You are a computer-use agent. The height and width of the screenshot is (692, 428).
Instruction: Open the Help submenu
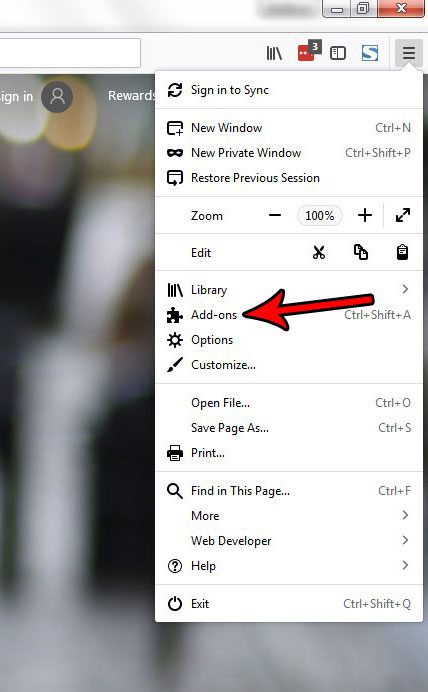[x=289, y=565]
